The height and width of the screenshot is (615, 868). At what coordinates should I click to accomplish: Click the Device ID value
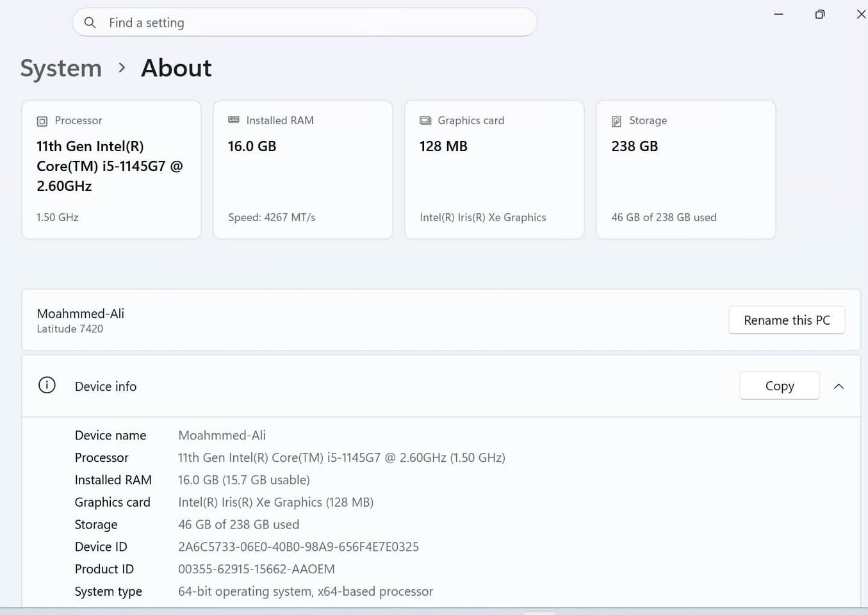[299, 546]
